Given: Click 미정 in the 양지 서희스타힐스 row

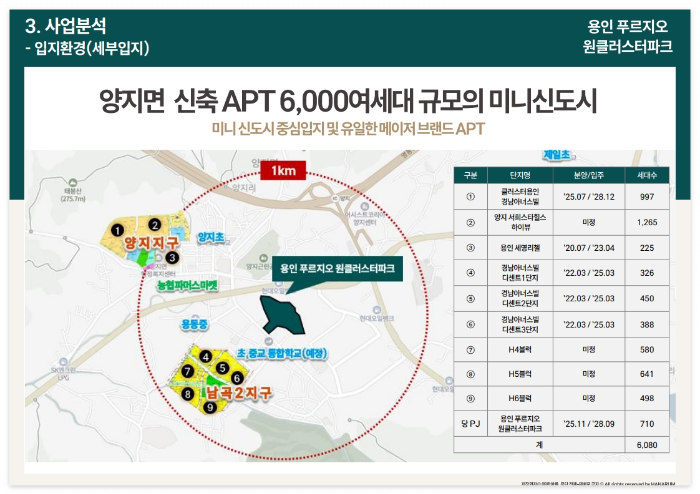Looking at the screenshot, I should coord(589,222).
